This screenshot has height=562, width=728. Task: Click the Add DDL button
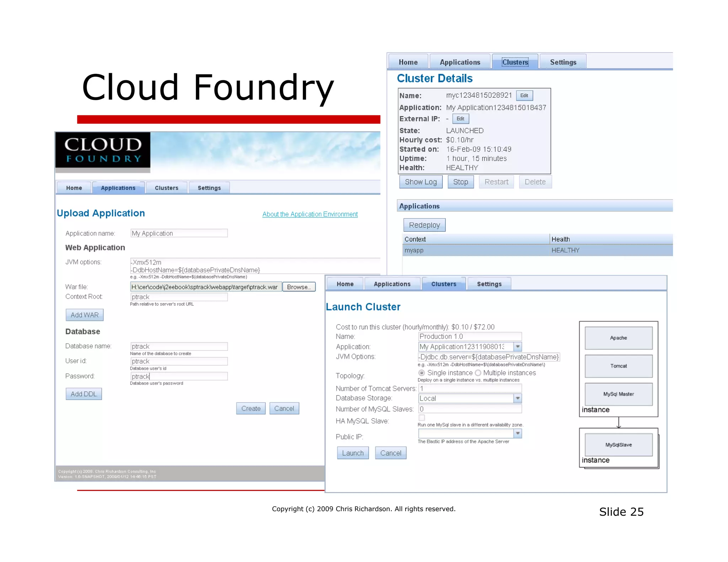point(84,394)
